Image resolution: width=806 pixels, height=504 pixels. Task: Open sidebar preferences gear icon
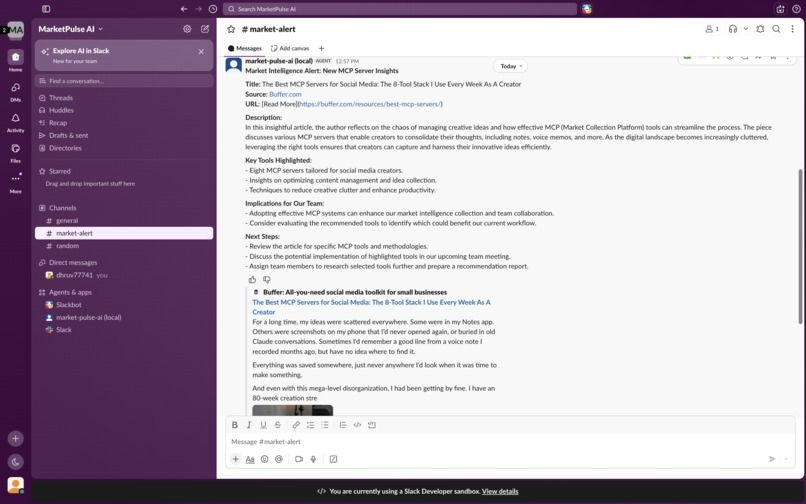[x=187, y=29]
